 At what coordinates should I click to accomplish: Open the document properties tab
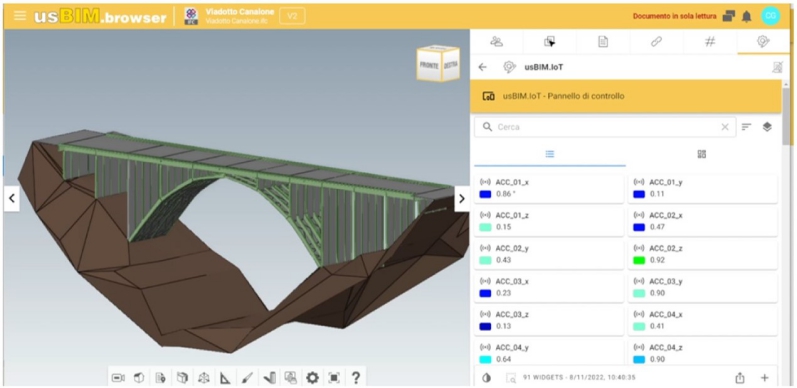pos(603,42)
